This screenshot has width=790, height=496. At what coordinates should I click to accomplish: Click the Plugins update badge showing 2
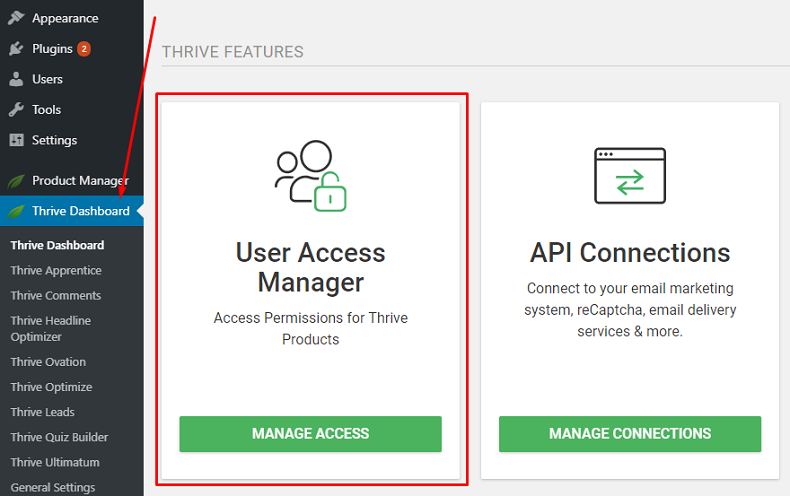tap(84, 49)
